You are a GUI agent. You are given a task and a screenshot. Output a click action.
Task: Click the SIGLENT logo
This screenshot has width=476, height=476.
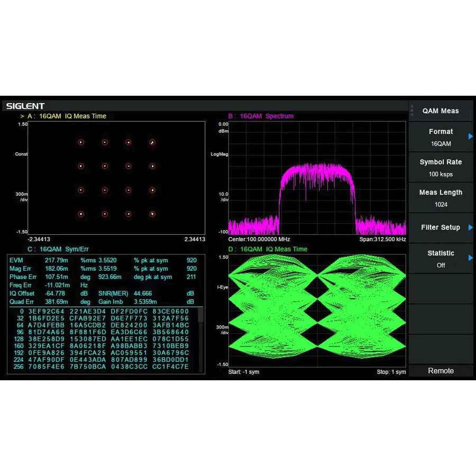click(x=25, y=106)
